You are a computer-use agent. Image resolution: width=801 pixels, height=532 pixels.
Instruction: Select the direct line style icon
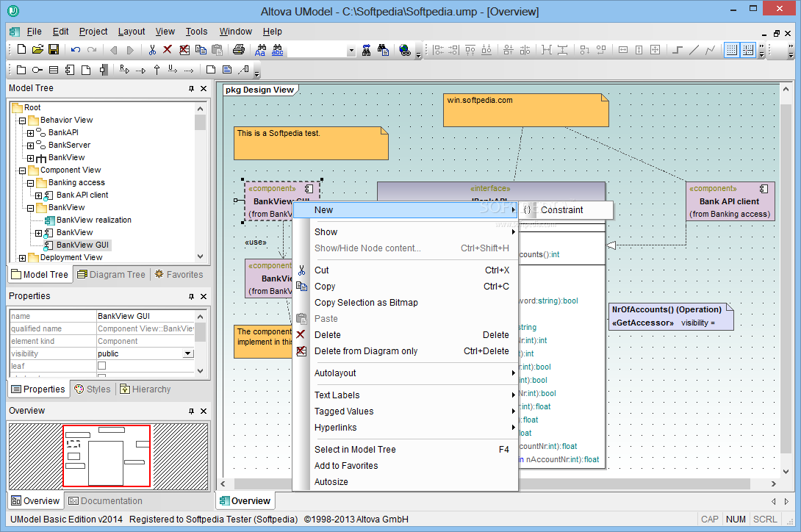point(694,49)
